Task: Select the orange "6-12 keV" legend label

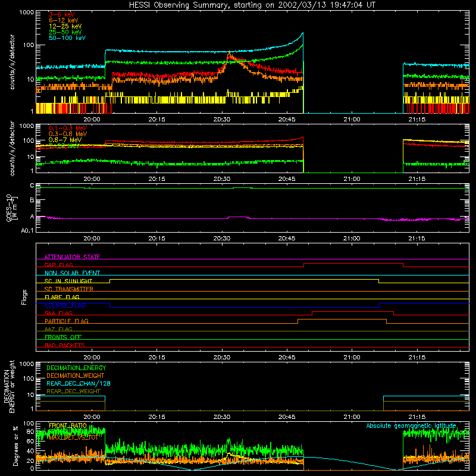Action: pos(64,20)
